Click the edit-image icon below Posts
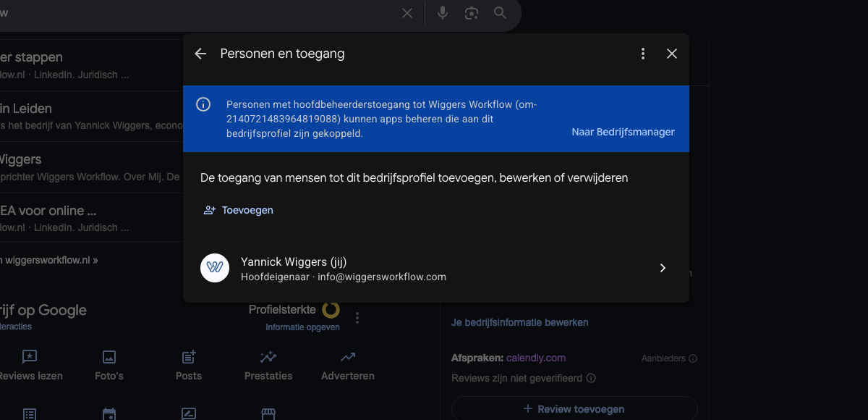Image resolution: width=868 pixels, height=420 pixels. (189, 414)
